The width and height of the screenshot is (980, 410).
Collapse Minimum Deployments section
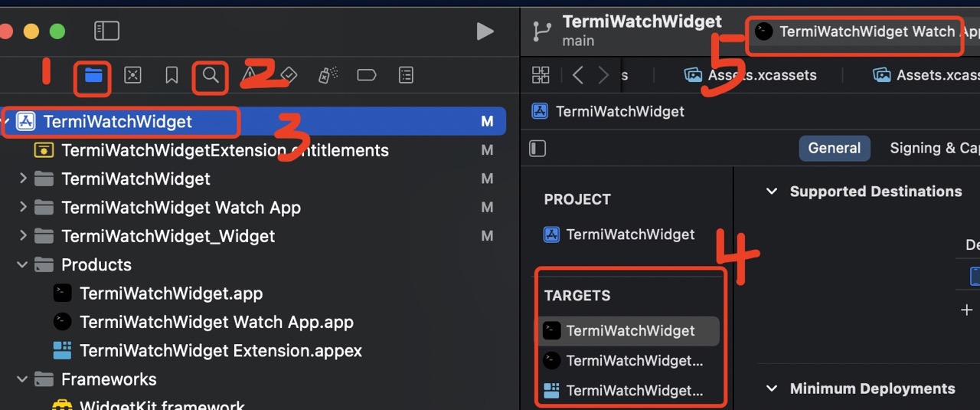point(772,389)
